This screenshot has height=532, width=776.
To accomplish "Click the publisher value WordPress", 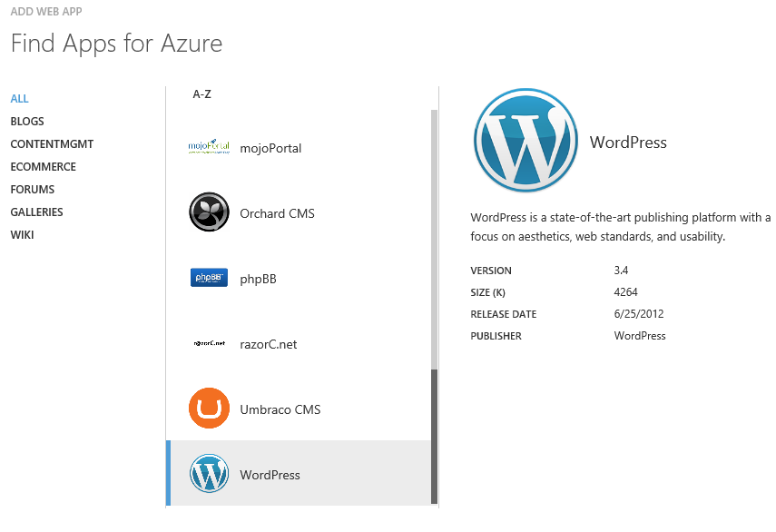I will (640, 336).
